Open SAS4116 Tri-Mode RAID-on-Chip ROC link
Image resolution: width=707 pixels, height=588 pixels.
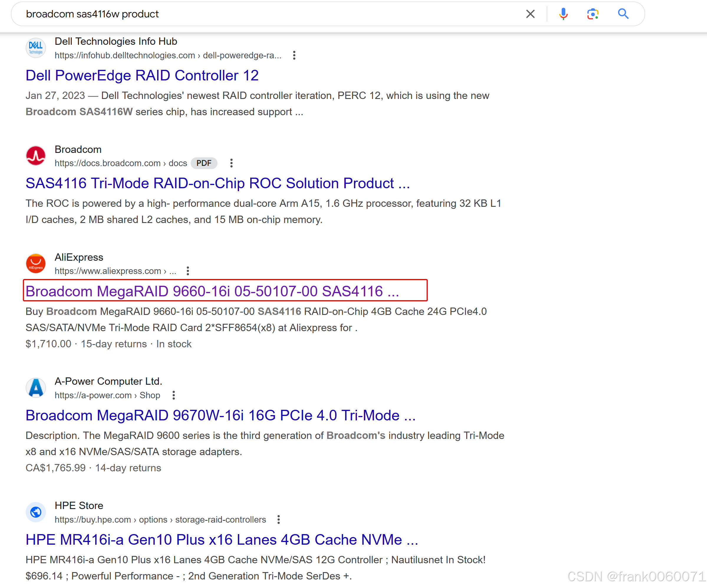pos(217,184)
